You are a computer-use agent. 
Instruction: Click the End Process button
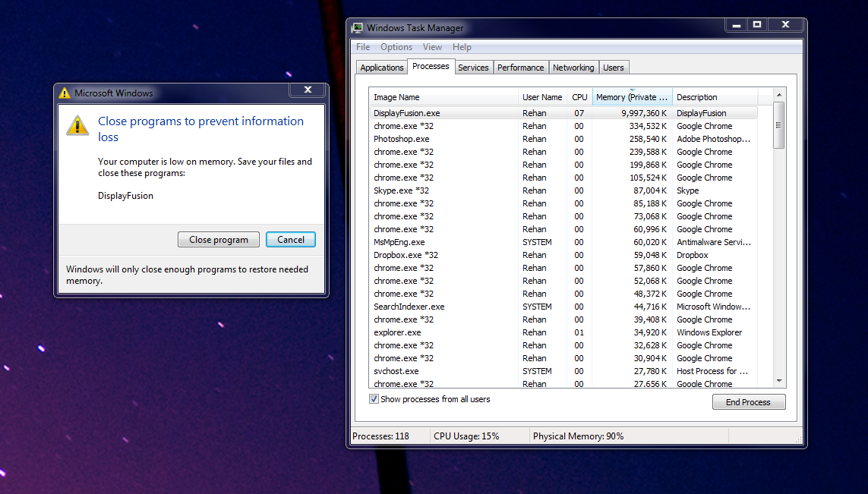[x=748, y=402]
